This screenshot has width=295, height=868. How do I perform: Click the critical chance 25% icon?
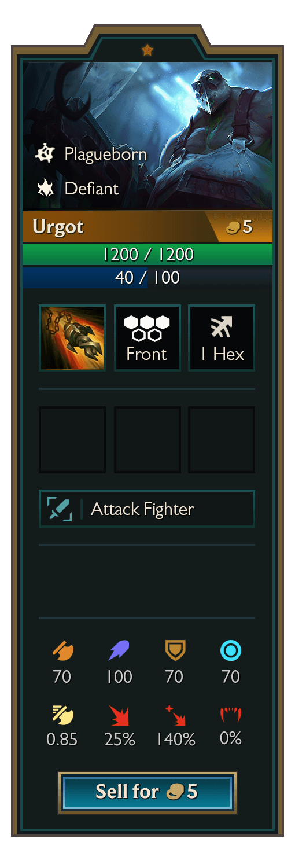pyautogui.click(x=119, y=715)
